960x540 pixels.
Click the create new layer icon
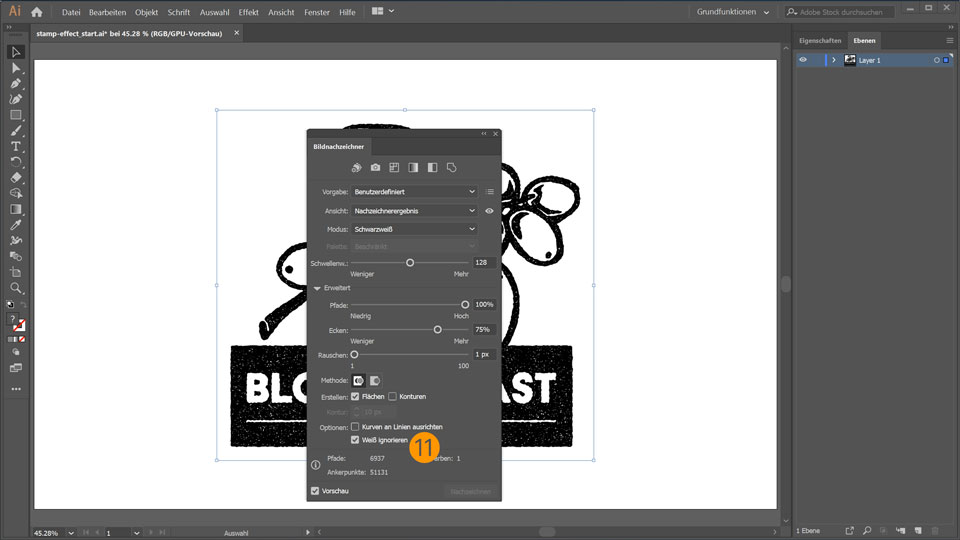[918, 531]
